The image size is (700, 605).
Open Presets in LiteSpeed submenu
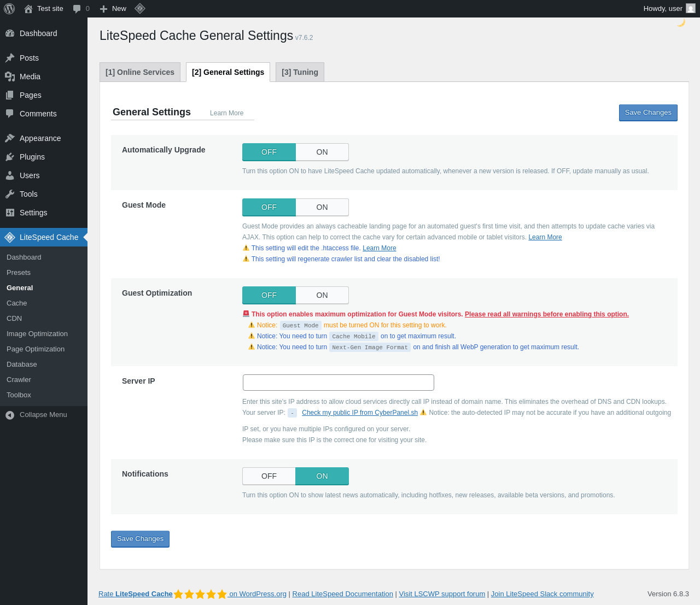tap(19, 273)
